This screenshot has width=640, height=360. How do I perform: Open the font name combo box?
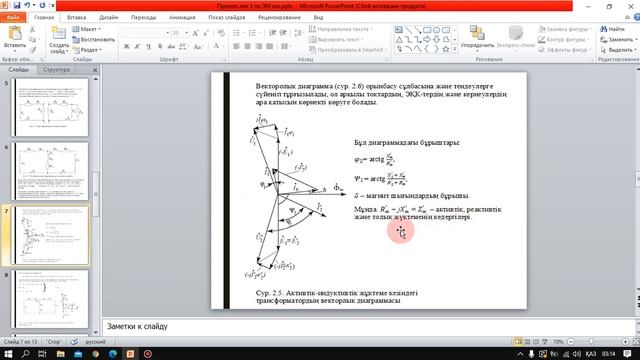click(x=145, y=33)
